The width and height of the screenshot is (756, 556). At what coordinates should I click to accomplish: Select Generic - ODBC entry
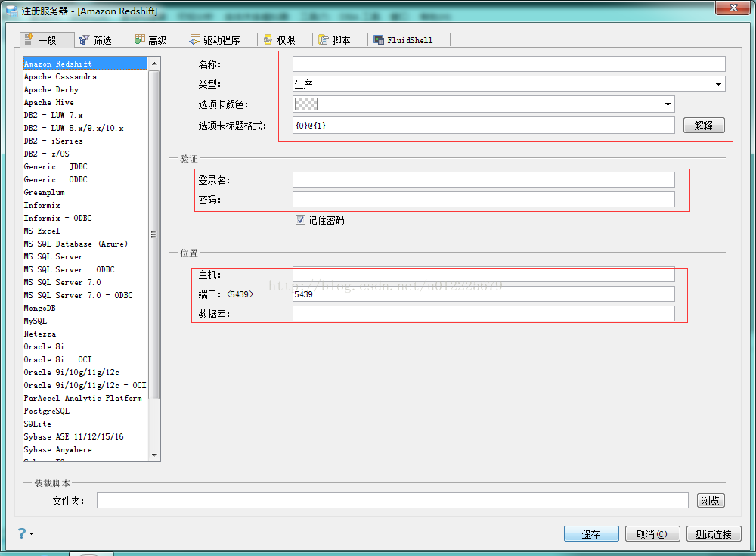[85, 179]
